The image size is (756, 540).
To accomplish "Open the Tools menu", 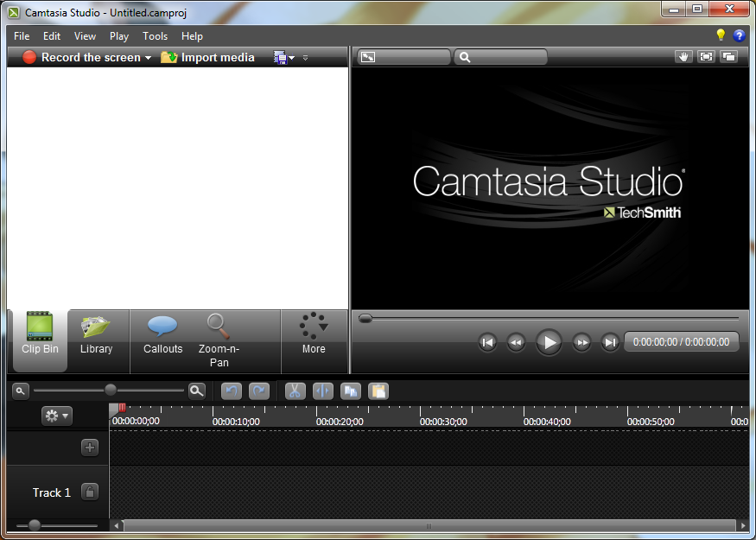I will click(x=156, y=36).
